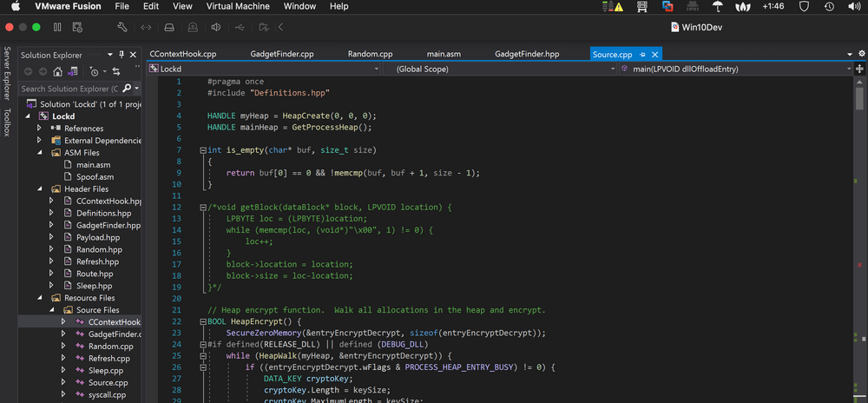Expand the References tree node
The height and width of the screenshot is (403, 868).
point(39,129)
